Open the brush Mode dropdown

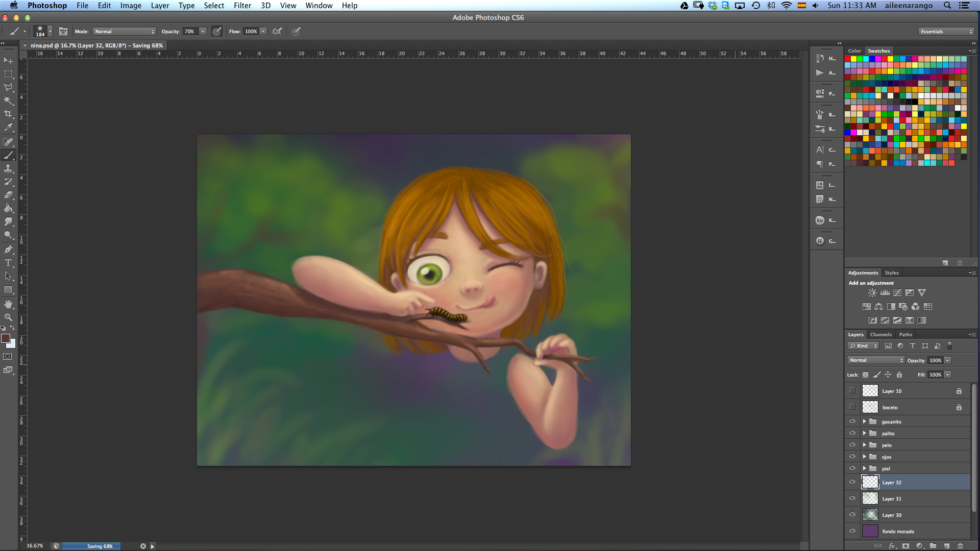[x=125, y=32]
